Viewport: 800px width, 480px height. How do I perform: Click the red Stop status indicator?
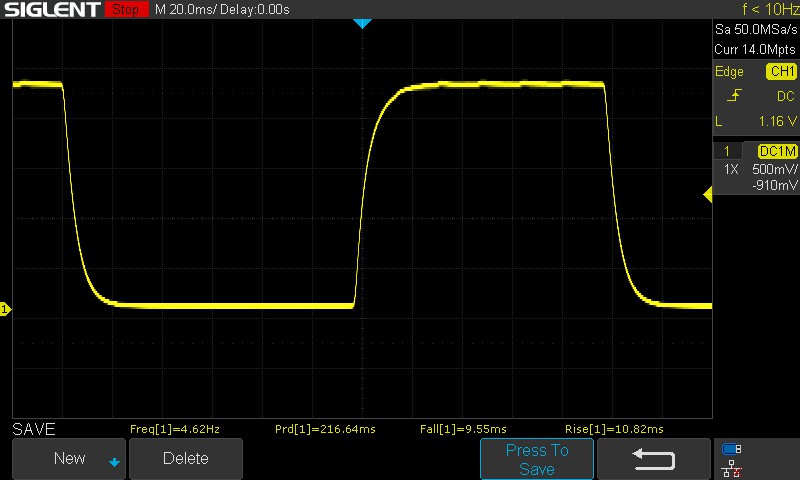[x=126, y=9]
